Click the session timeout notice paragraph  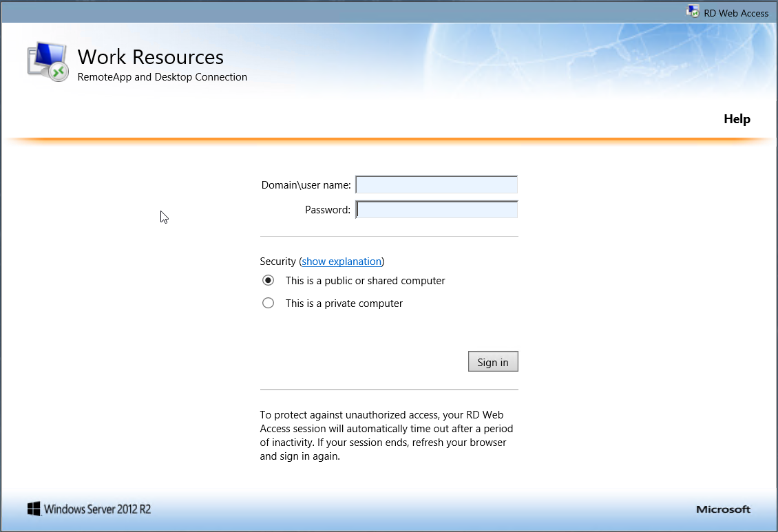click(386, 436)
